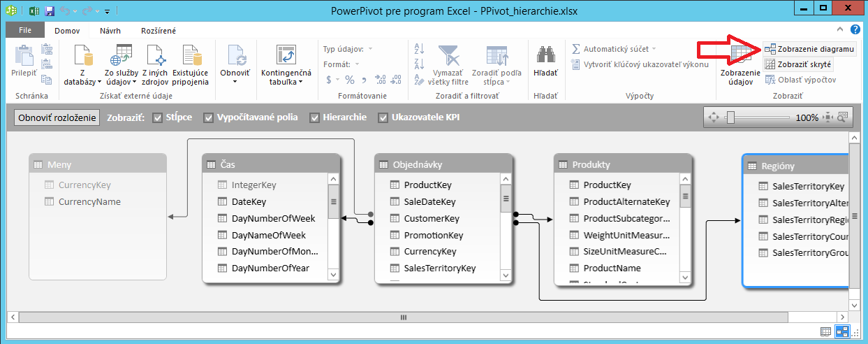Increase decimal places icon

point(381,80)
